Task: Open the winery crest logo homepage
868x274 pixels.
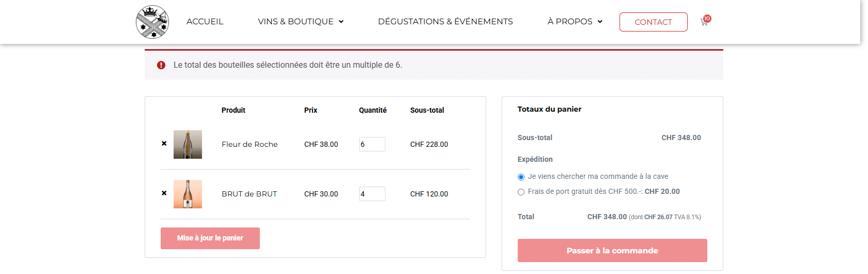Action: point(152,22)
